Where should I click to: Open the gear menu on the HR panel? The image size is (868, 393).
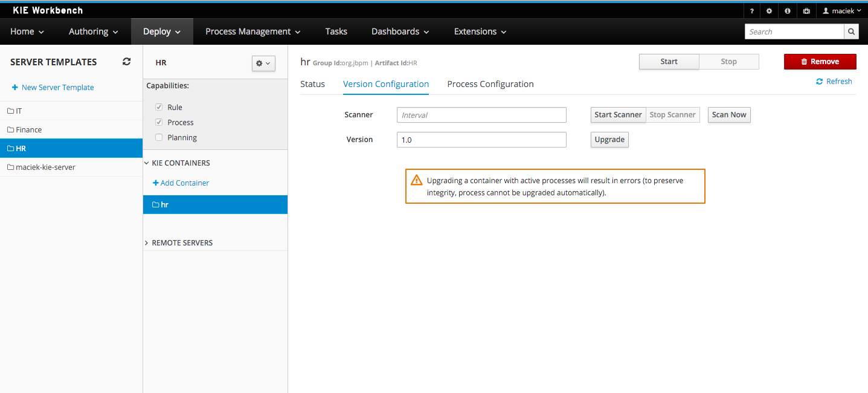[263, 63]
